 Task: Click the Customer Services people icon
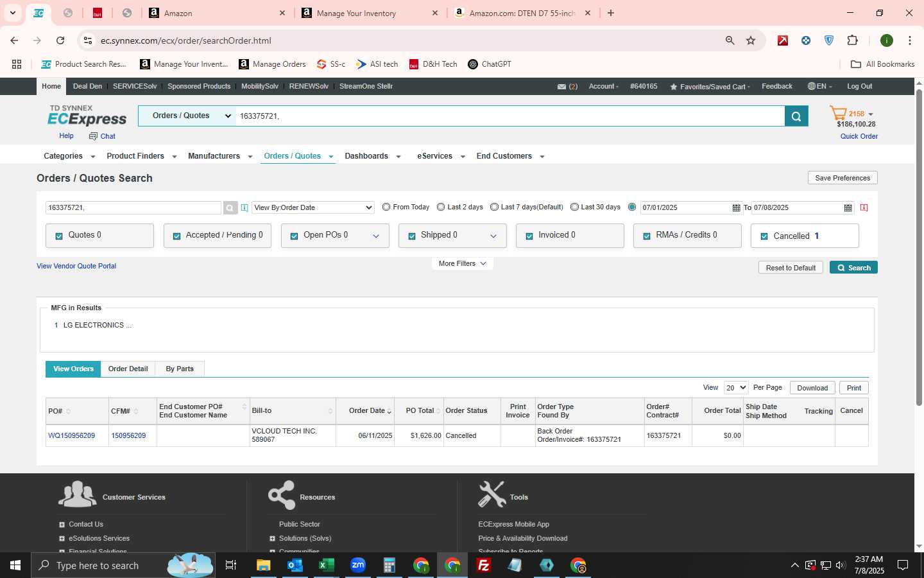(77, 495)
